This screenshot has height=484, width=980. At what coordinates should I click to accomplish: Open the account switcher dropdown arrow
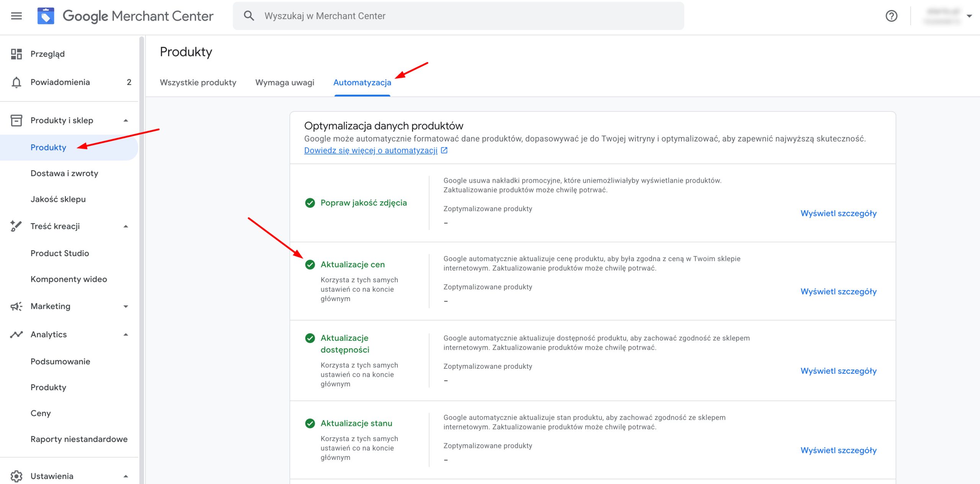tap(969, 16)
